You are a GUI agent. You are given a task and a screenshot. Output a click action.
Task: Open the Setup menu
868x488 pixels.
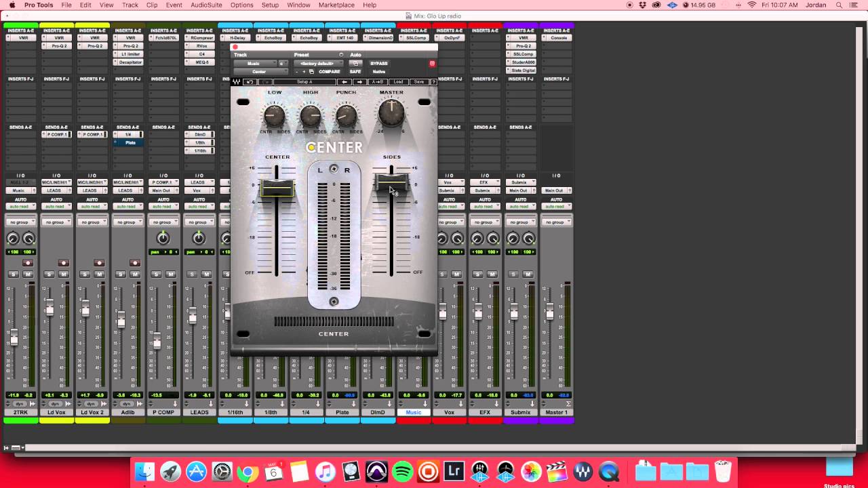[270, 5]
